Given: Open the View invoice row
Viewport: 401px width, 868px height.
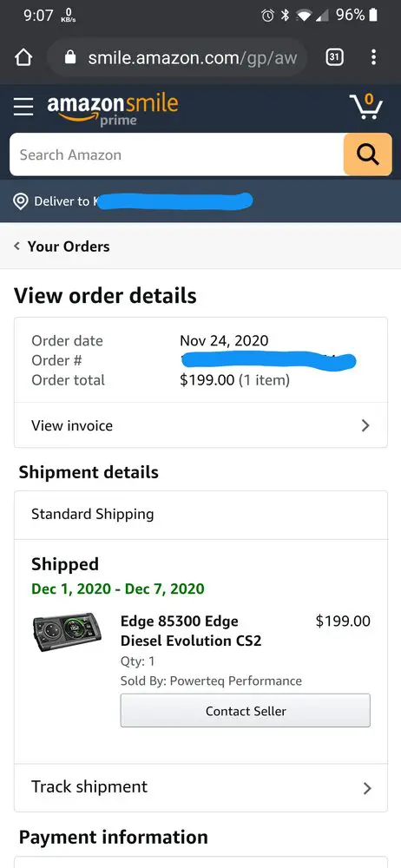Looking at the screenshot, I should pos(200,425).
